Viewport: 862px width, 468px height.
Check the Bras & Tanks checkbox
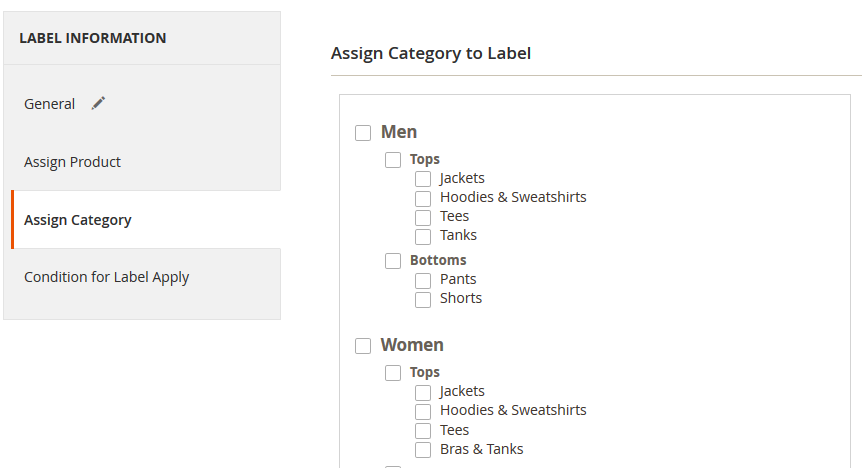[423, 450]
